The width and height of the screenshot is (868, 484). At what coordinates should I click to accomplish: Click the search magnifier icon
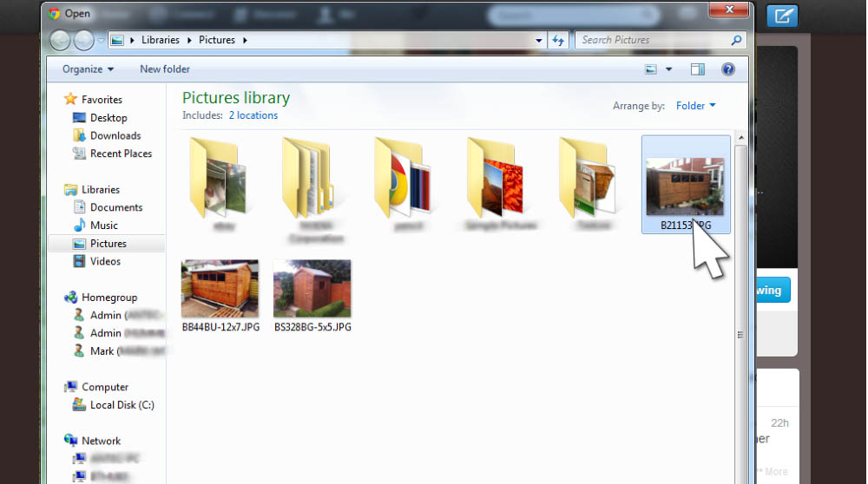(x=736, y=40)
